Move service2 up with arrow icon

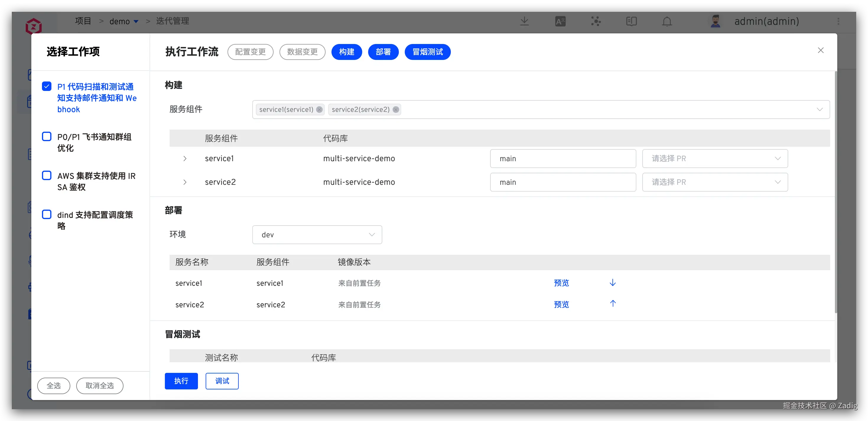point(612,303)
